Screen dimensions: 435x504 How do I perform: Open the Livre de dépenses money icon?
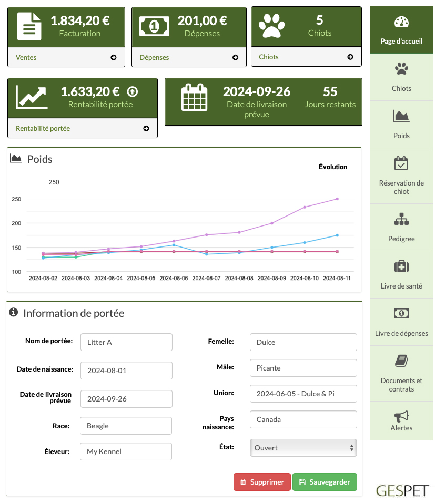(x=401, y=313)
